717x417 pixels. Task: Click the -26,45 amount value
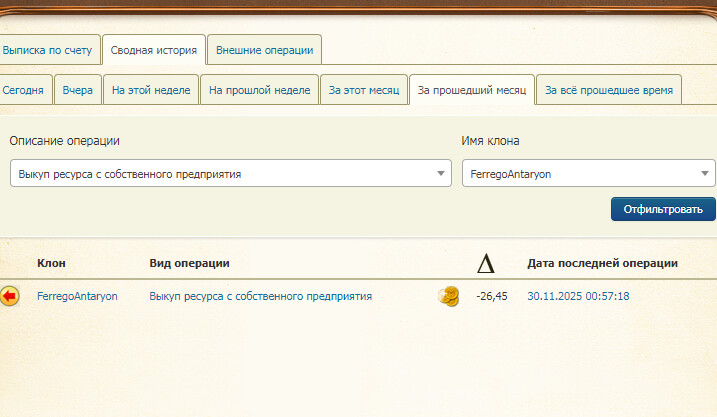point(492,296)
